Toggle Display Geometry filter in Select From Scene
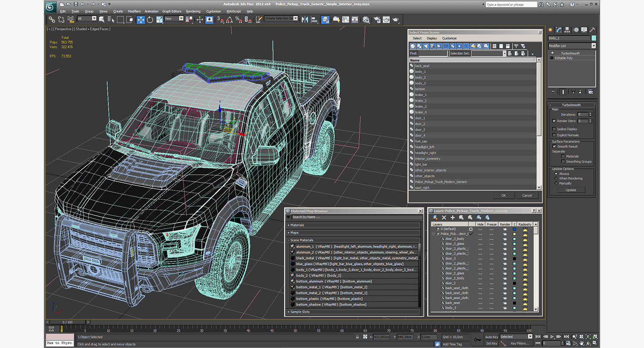This screenshot has width=644, height=348. pyautogui.click(x=413, y=46)
